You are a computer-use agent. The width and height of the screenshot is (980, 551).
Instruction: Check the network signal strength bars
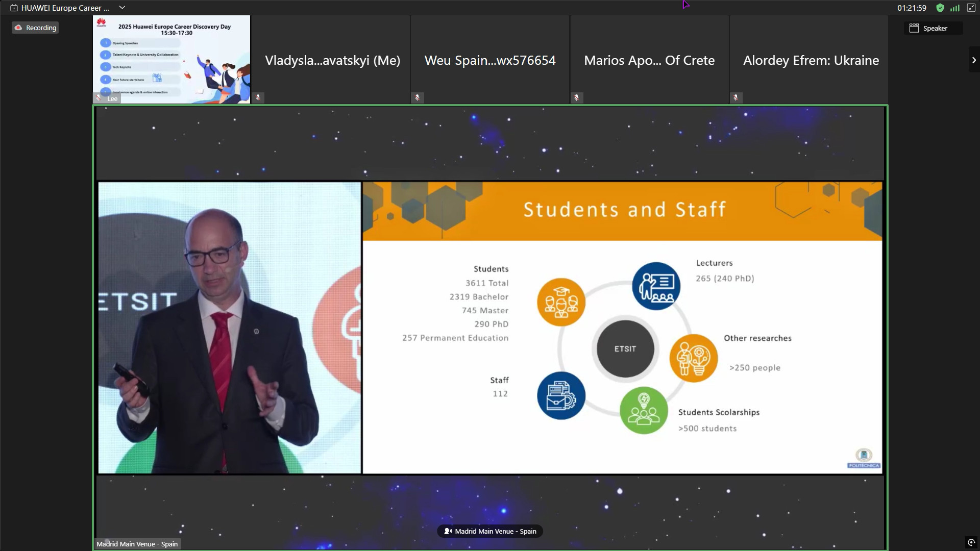(955, 8)
